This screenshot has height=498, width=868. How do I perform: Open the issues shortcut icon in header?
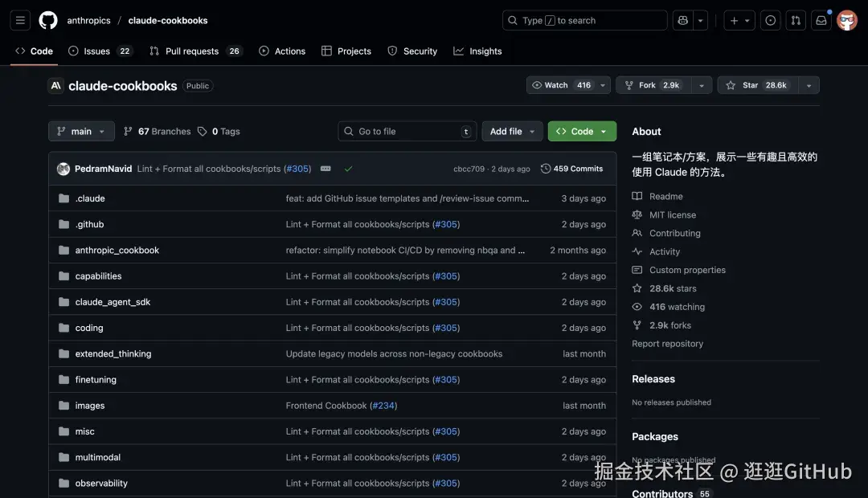[770, 20]
